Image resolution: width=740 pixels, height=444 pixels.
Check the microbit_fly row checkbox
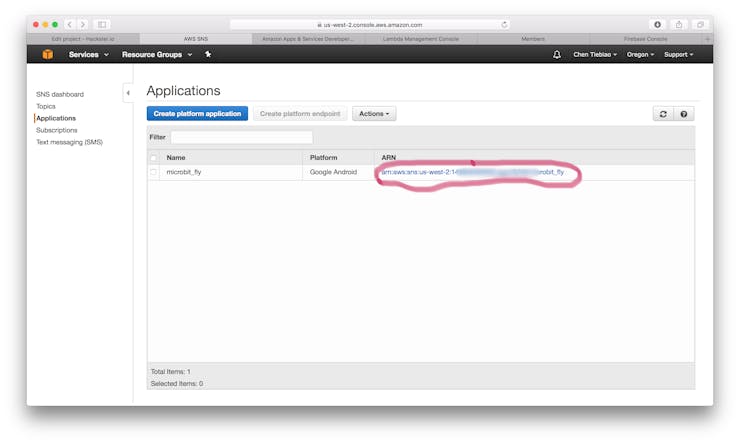(153, 172)
